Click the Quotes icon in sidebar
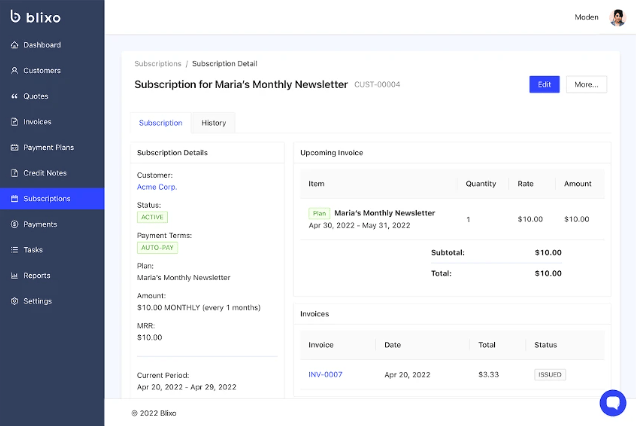Screen dimensions: 636x426 coord(14,96)
